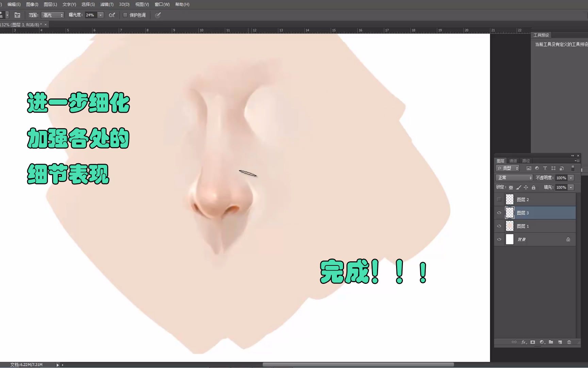Click the 填充 100% value field
588x368 pixels.
pyautogui.click(x=561, y=187)
